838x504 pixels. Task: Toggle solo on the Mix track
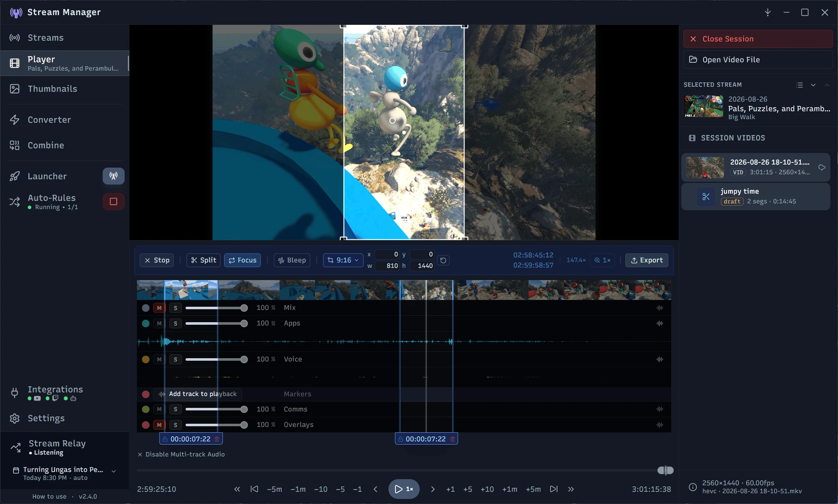175,308
